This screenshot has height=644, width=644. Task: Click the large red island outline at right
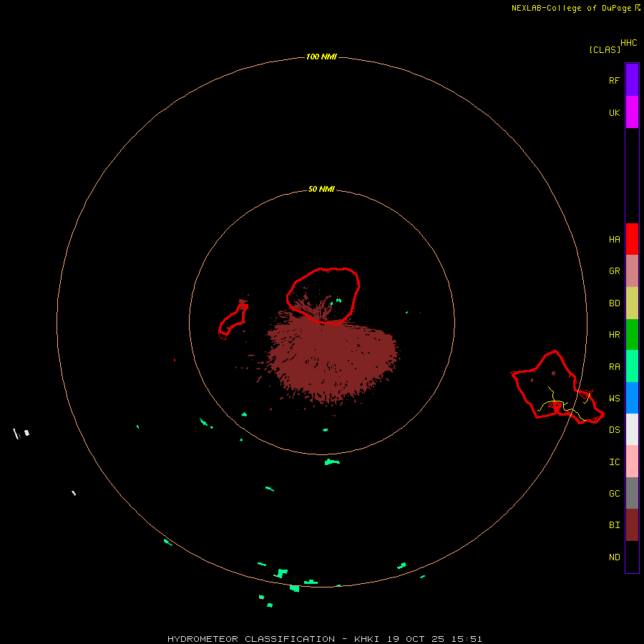click(x=557, y=387)
